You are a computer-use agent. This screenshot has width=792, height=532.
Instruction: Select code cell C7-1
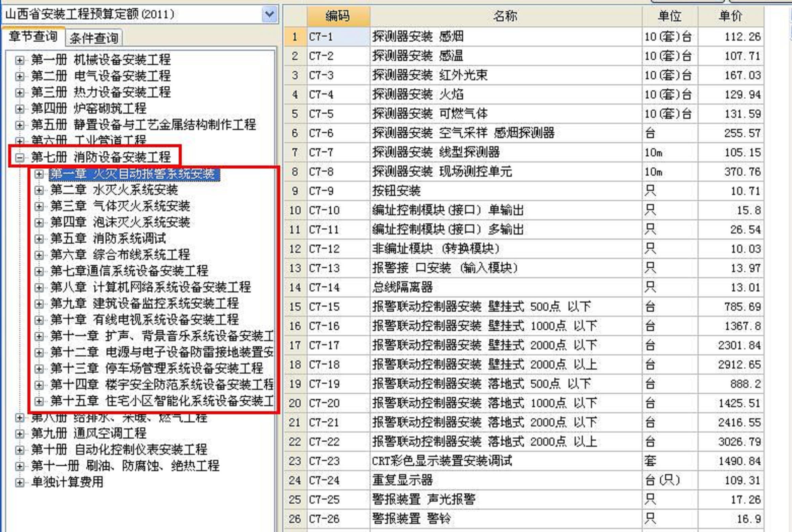[338, 36]
